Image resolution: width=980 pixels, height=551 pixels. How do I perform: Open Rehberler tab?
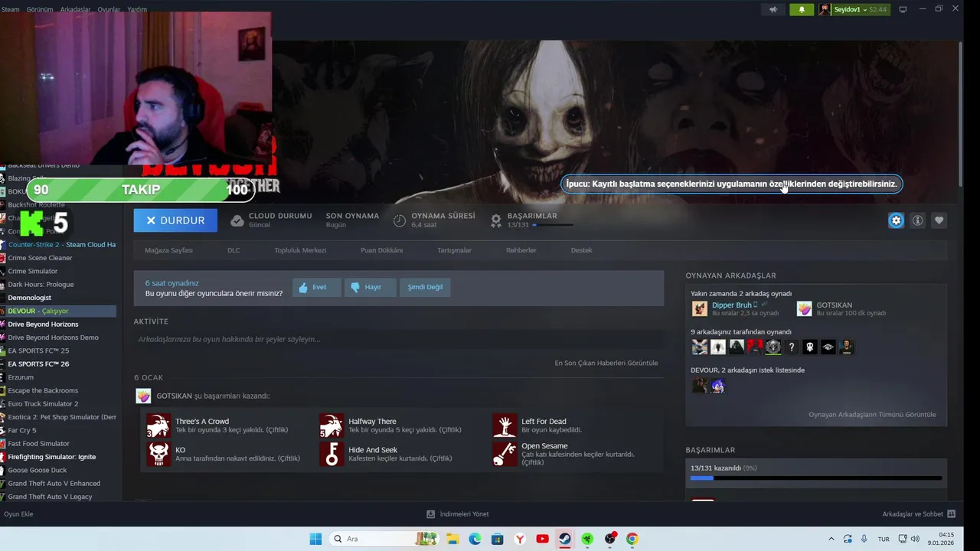521,250
